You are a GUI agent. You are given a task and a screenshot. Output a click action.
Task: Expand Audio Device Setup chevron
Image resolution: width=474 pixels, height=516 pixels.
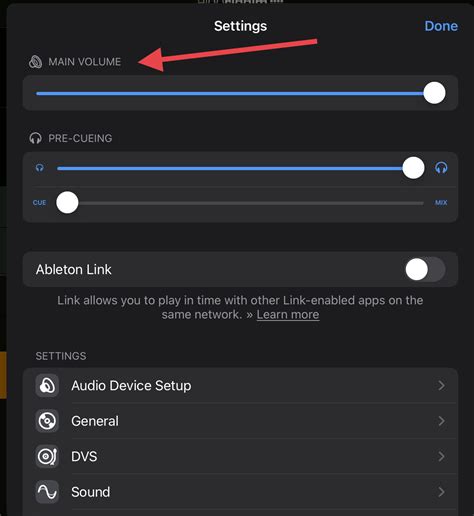(441, 386)
